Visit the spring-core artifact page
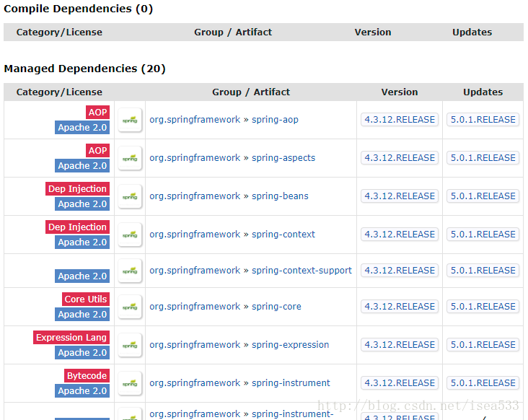This screenshot has height=420, width=528. click(x=276, y=306)
